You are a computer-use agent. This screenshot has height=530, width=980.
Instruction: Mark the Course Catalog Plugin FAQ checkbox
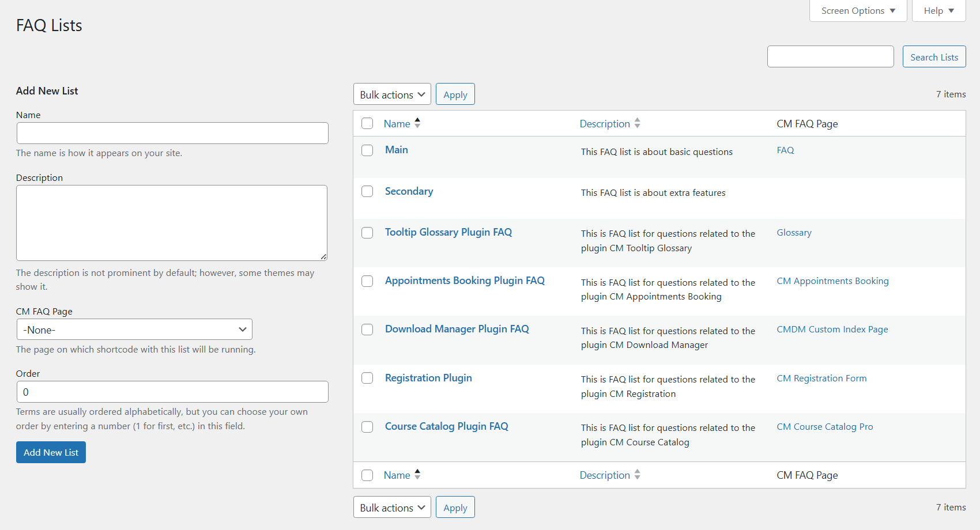click(x=367, y=427)
